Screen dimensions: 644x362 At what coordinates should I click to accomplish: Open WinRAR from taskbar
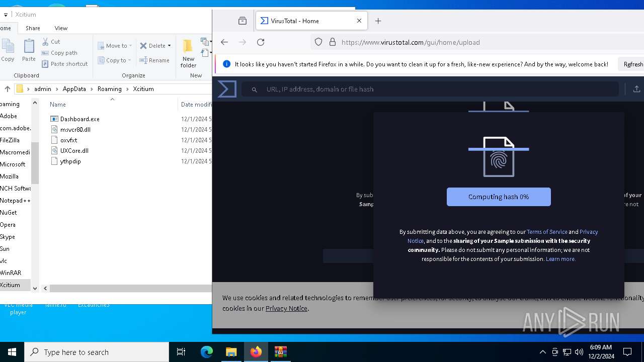[280, 352]
